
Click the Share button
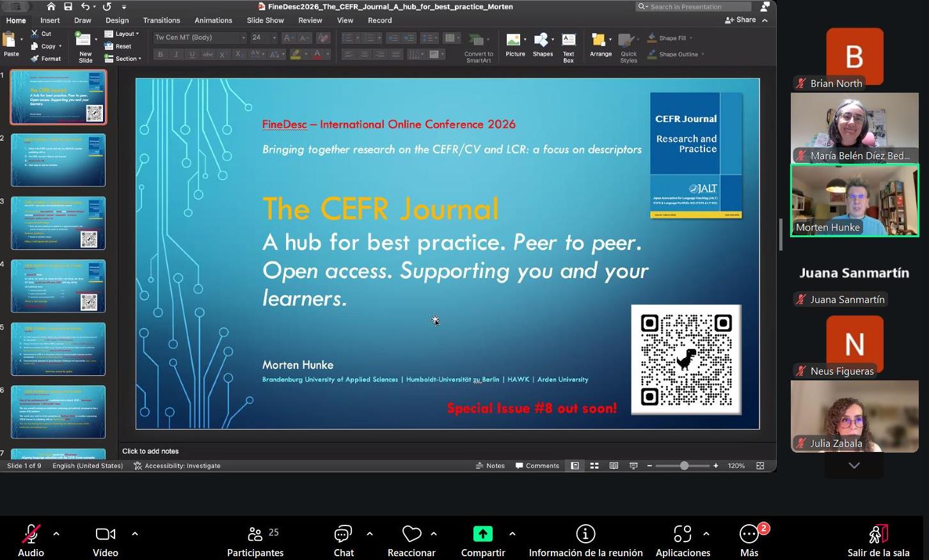740,20
